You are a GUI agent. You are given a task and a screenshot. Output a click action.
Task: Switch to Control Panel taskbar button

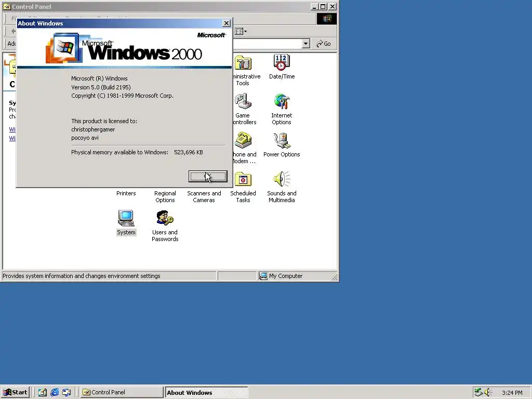click(122, 392)
